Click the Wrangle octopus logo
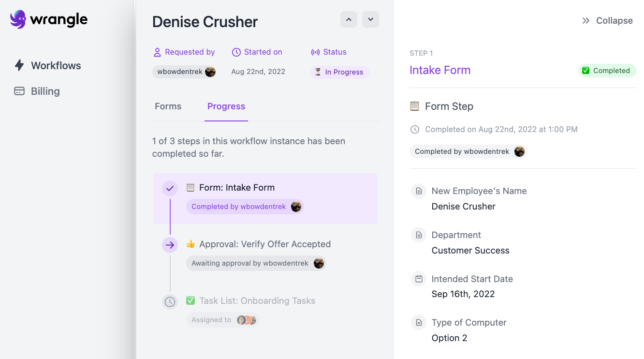Image resolution: width=644 pixels, height=359 pixels. point(18,19)
